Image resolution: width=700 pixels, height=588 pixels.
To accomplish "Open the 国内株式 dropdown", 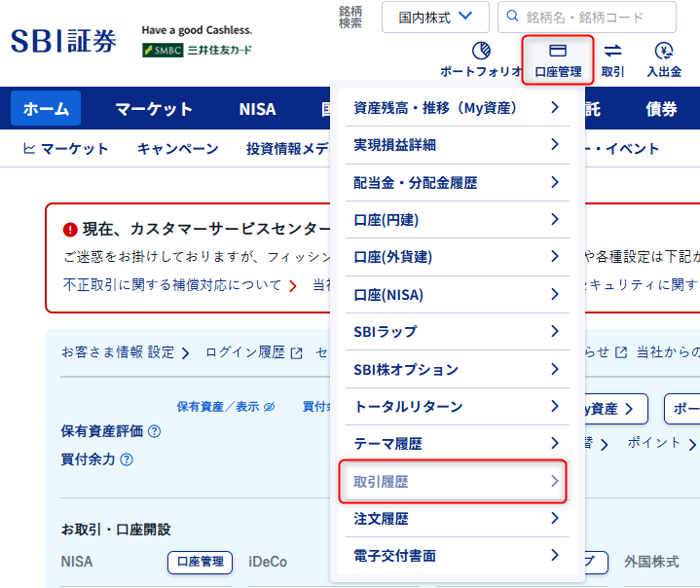I will [435, 18].
